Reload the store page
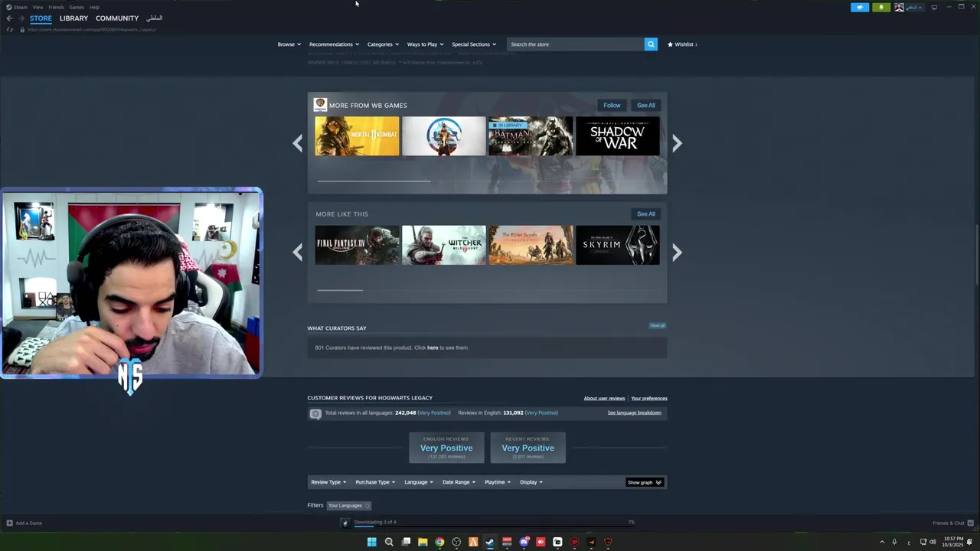The width and height of the screenshot is (980, 551). pyautogui.click(x=9, y=30)
